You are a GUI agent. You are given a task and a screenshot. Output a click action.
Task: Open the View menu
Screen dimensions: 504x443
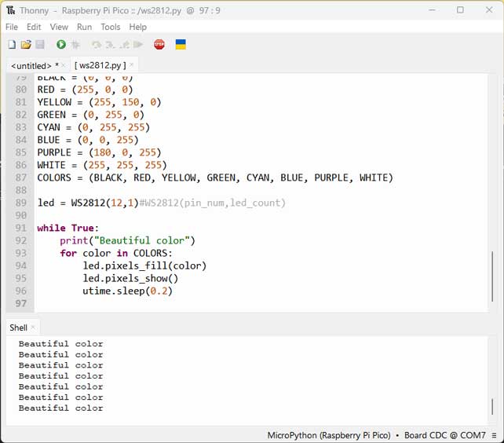point(59,27)
